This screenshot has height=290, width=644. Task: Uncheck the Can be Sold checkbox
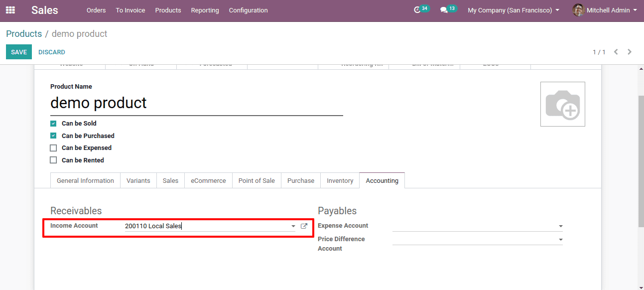53,124
